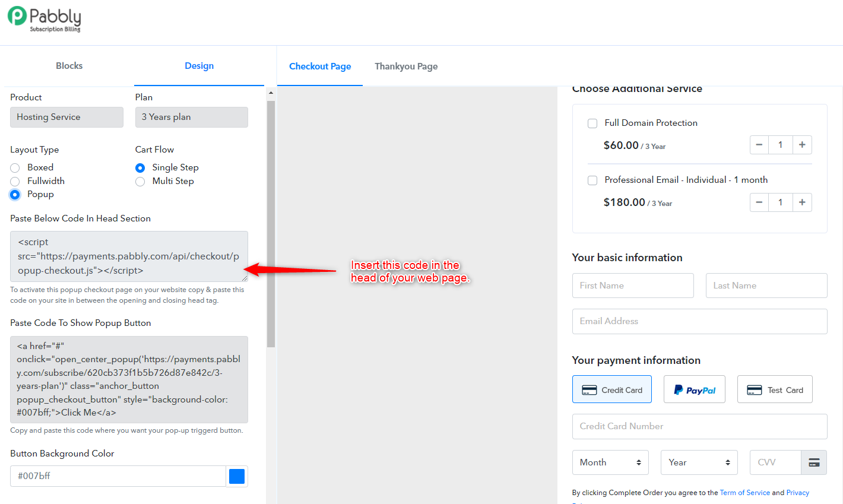Open the Term of Service link
Viewport: 843px width, 504px height.
744,493
